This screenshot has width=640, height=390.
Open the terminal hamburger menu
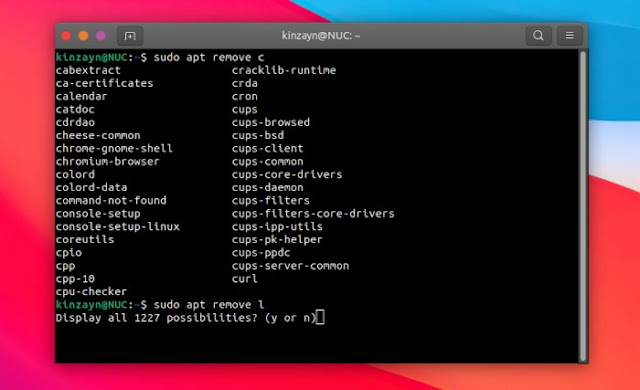pos(569,36)
